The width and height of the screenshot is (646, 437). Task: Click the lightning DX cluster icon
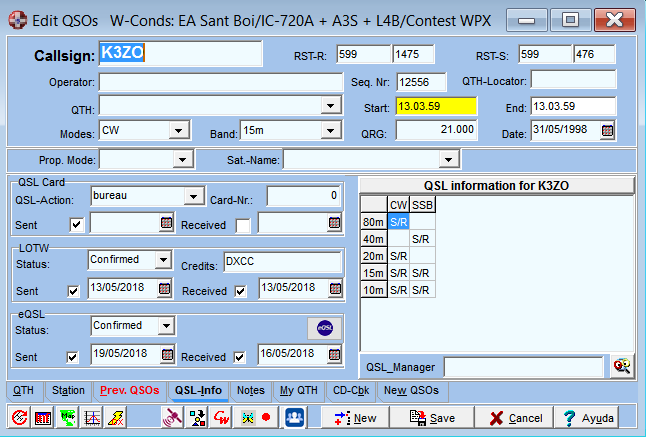click(x=115, y=418)
